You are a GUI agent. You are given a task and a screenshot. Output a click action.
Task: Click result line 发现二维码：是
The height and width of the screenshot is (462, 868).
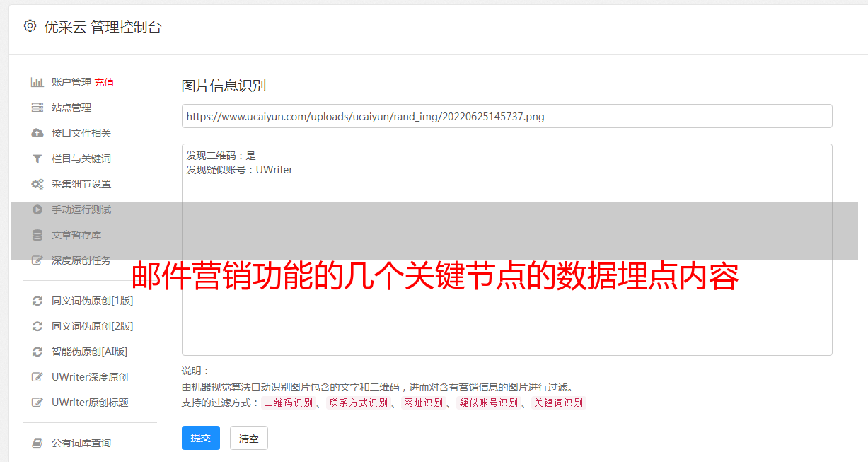[221, 156]
